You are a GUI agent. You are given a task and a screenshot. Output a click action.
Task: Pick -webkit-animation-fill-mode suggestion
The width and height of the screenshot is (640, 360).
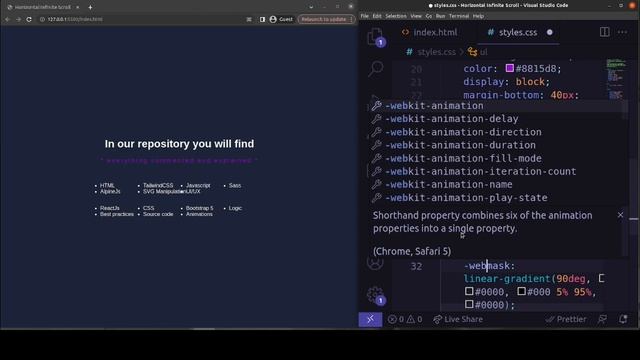[x=497, y=158]
